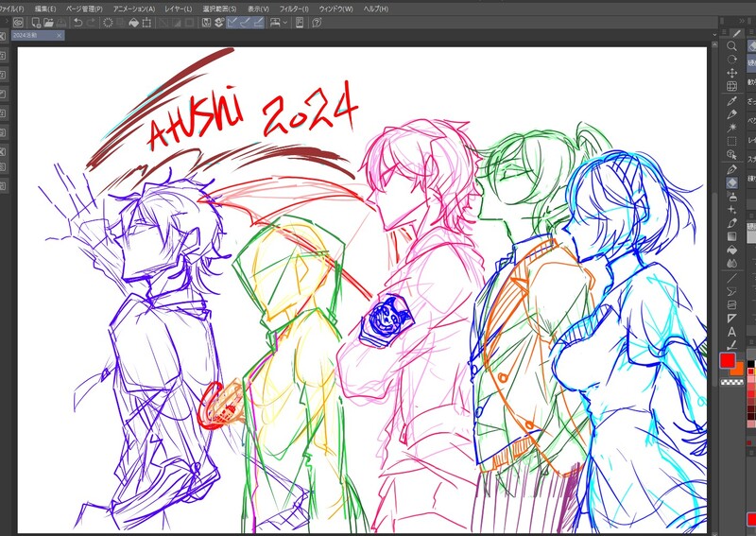Open the 編集(E) menu
This screenshot has width=756, height=536.
(x=44, y=9)
